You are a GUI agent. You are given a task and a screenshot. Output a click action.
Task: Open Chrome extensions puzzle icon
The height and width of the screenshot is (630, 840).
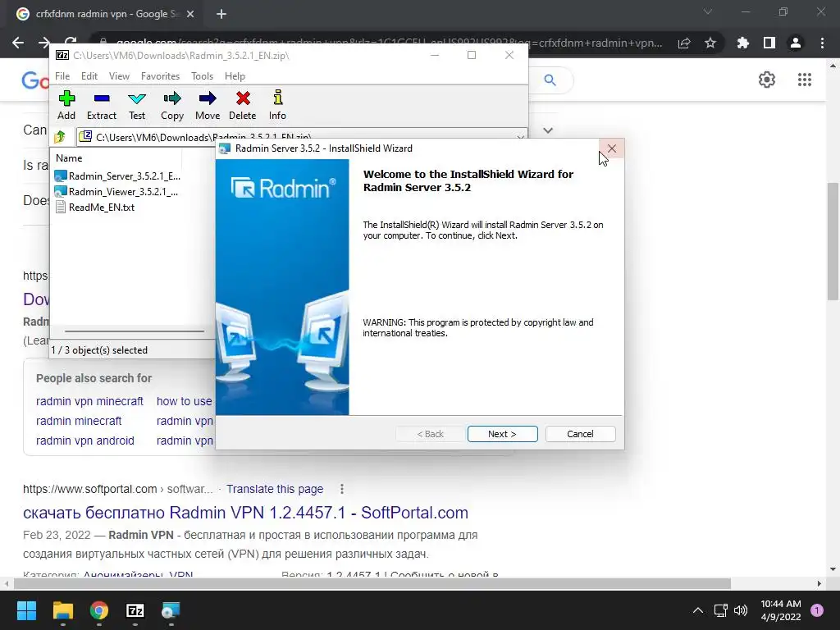click(743, 43)
